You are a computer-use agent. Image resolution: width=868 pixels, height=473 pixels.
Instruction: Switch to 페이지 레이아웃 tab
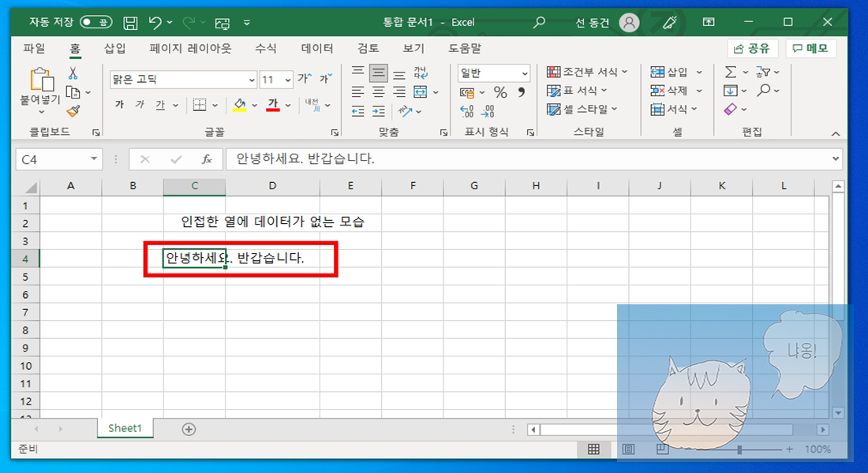190,49
